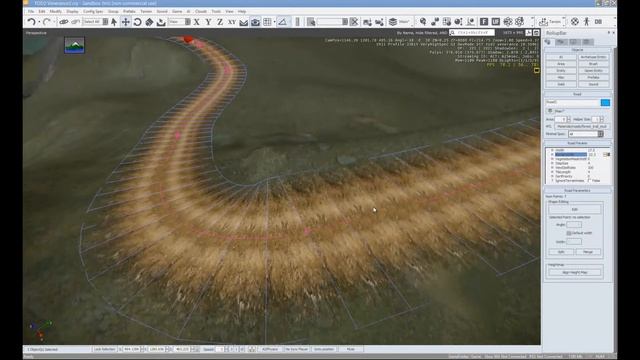Click the magnifier icon in viewport search

(453, 33)
